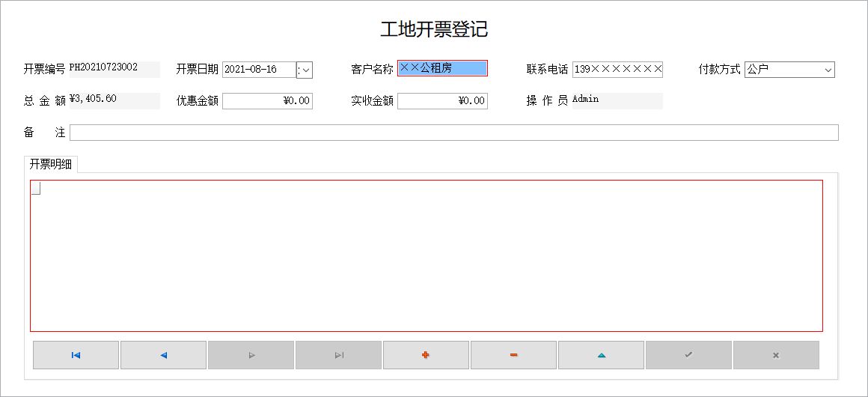Click the 客户名称 input field

point(442,68)
